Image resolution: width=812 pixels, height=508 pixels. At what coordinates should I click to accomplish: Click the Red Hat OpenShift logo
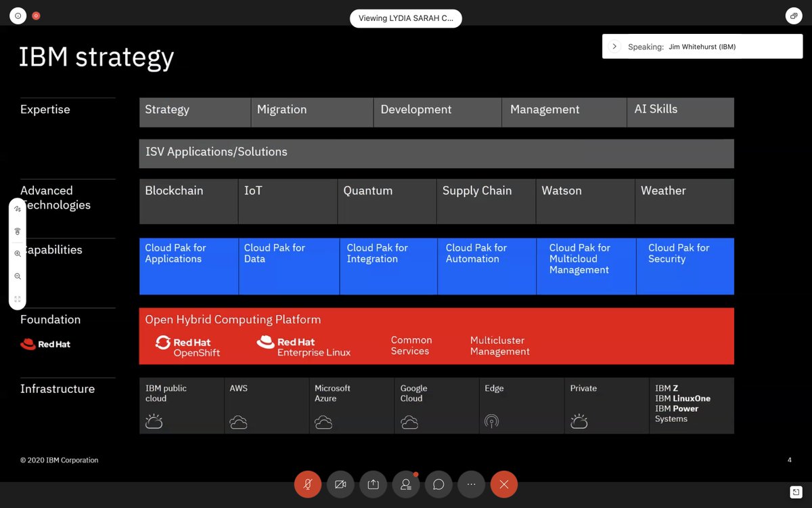(x=188, y=346)
